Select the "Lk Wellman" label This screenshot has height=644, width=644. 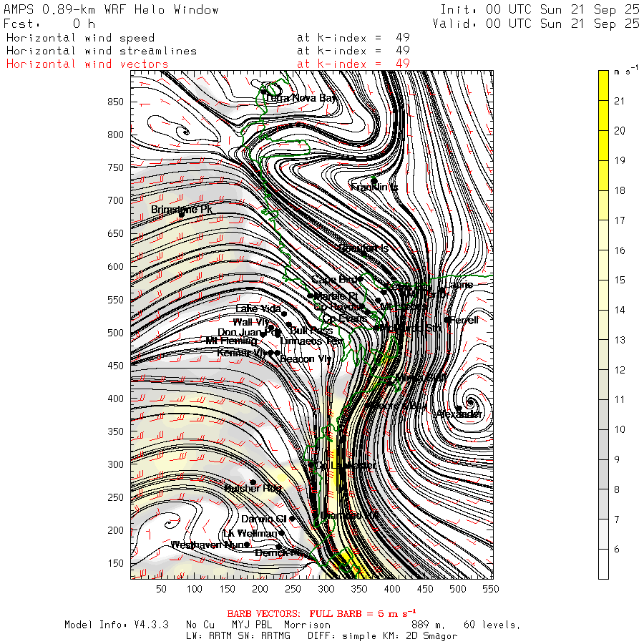click(250, 534)
